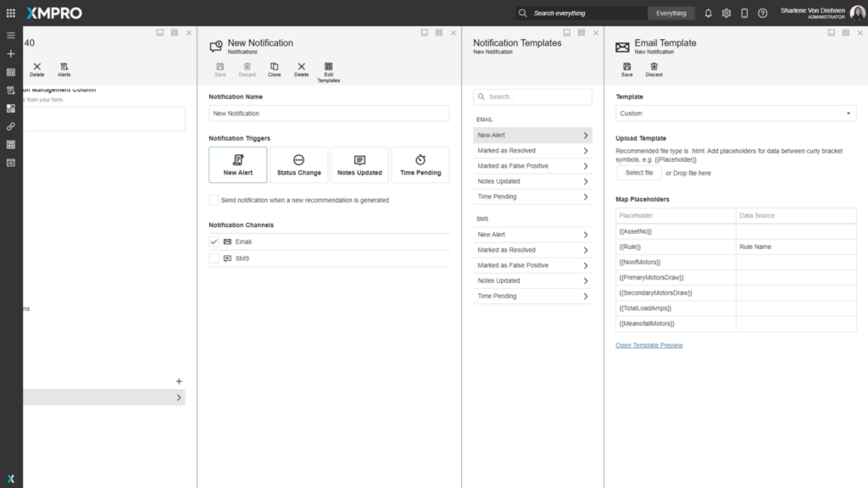Open the app launcher grid icon
The width and height of the screenshot is (868, 488).
[11, 14]
